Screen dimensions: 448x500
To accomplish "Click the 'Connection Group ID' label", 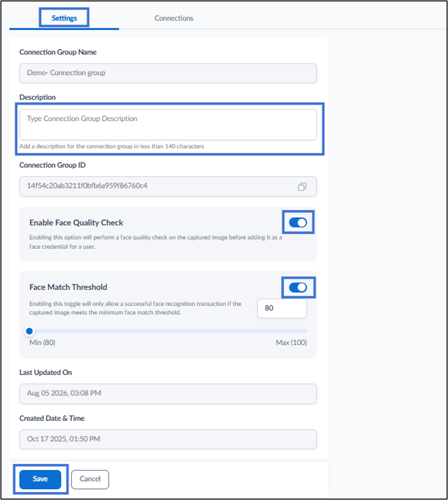I will coord(52,165).
